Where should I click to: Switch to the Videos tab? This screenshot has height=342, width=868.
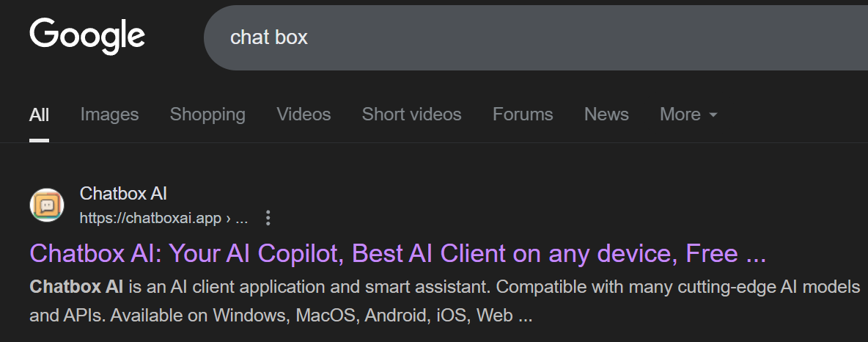click(304, 114)
